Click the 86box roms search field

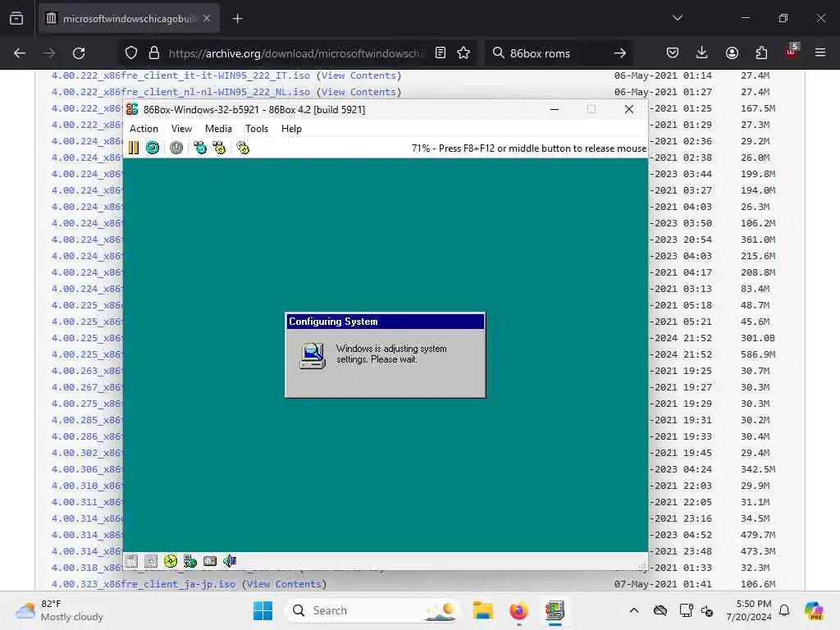[x=557, y=53]
